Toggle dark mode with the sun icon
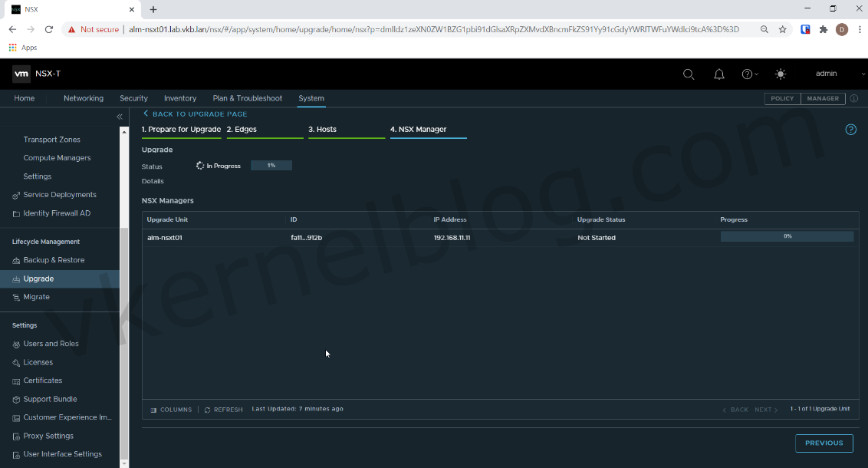Image resolution: width=868 pixels, height=468 pixels. 781,74
